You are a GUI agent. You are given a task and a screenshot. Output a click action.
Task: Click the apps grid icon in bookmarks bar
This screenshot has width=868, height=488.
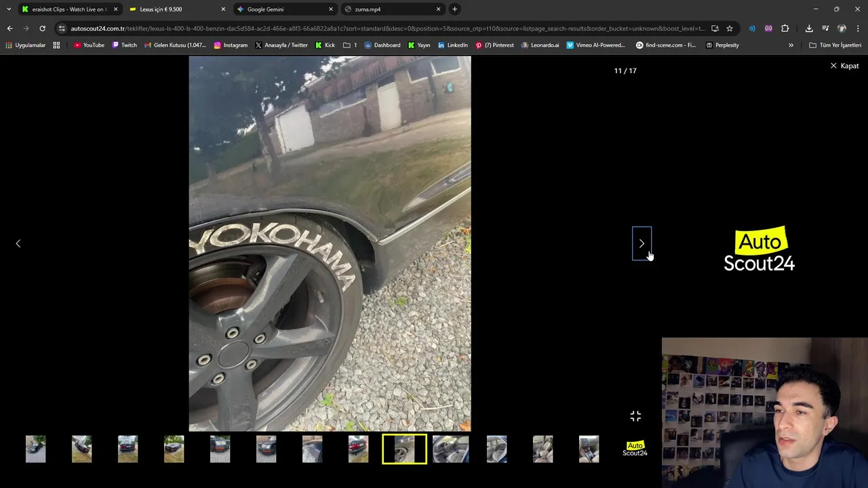[56, 45]
